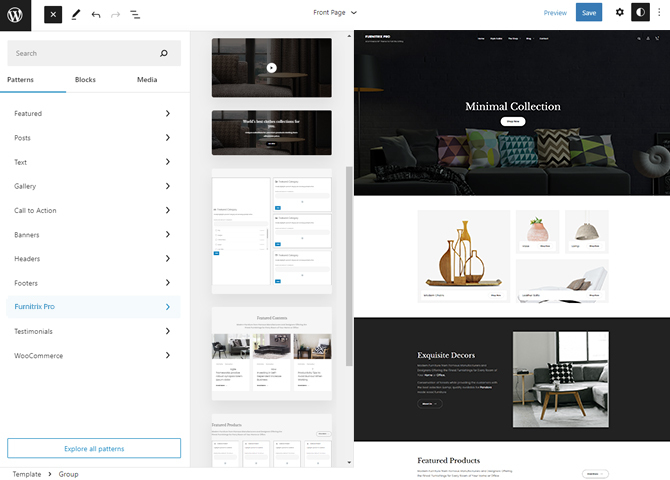
Task: Click the WordPress logo icon
Action: tap(15, 14)
